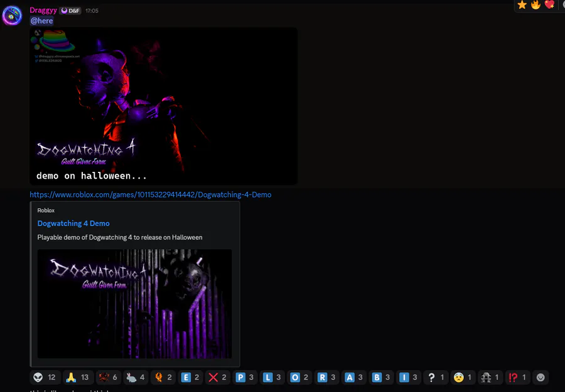
Task: Click the letter B reaction
Action: tap(381, 377)
